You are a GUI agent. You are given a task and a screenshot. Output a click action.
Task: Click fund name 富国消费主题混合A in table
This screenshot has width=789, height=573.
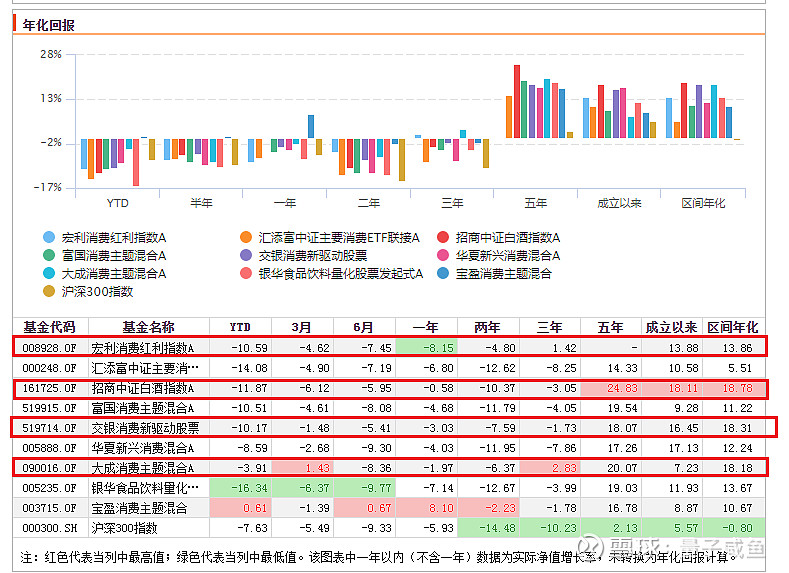pyautogui.click(x=142, y=408)
